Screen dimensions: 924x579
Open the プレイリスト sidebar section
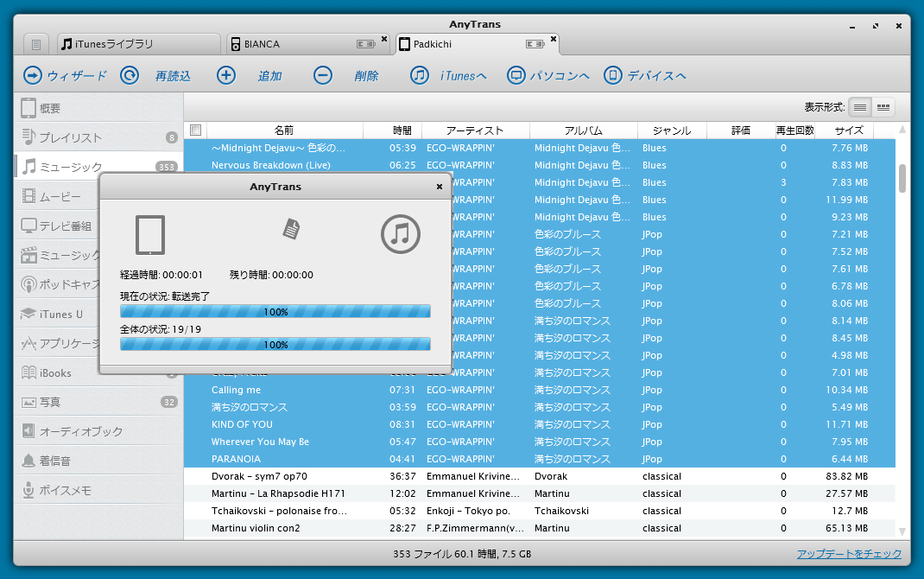click(x=98, y=137)
